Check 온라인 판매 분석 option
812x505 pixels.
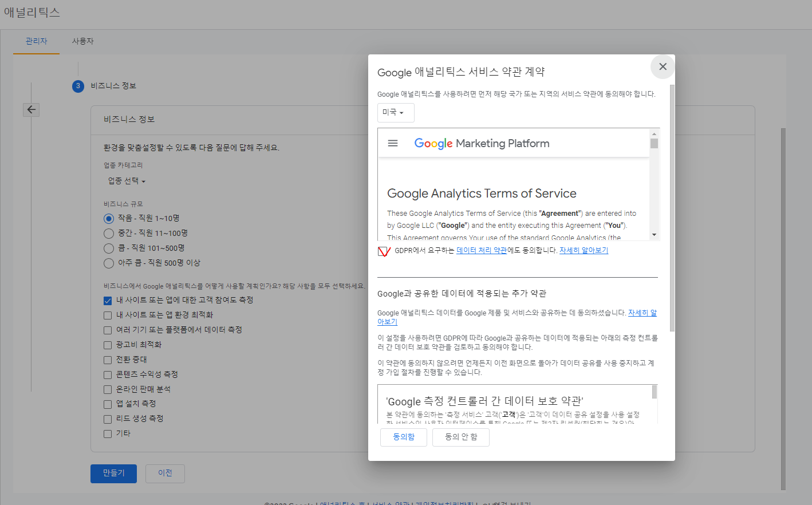[x=108, y=389]
